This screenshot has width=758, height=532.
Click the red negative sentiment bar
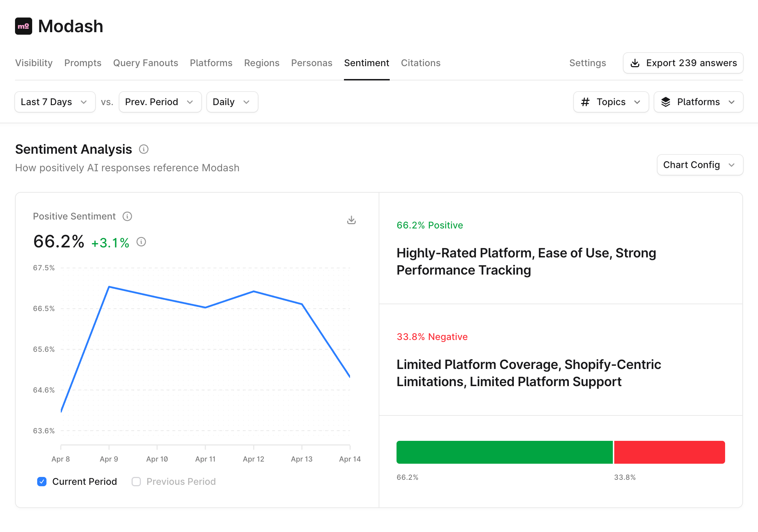point(669,452)
